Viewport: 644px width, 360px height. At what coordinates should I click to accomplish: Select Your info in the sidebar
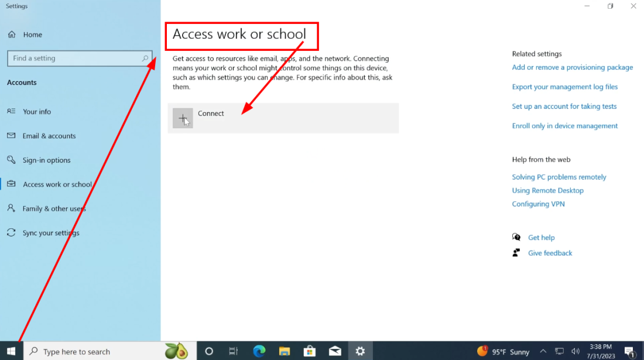pos(37,111)
